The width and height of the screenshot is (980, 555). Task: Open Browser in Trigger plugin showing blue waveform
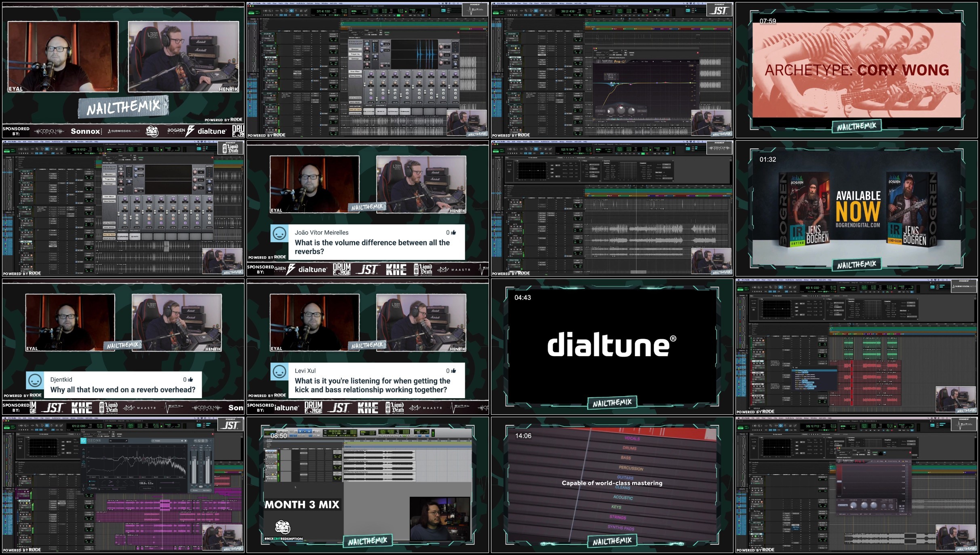click(x=355, y=49)
